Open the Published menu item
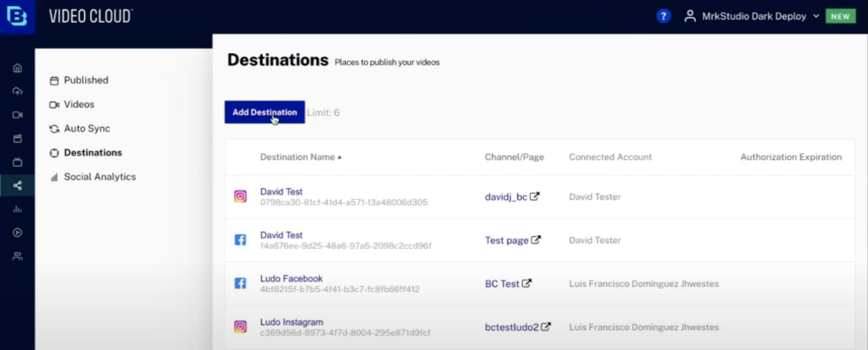The image size is (868, 350). coord(86,80)
